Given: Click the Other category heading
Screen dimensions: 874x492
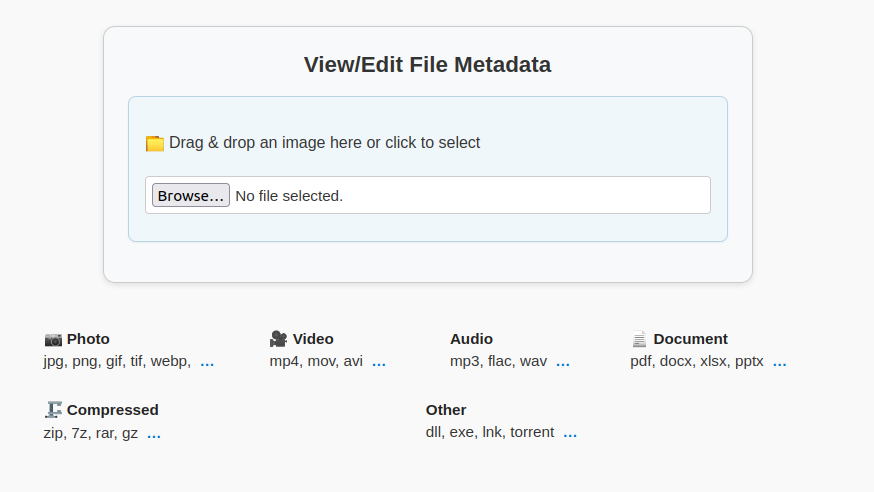Looking at the screenshot, I should (x=446, y=410).
